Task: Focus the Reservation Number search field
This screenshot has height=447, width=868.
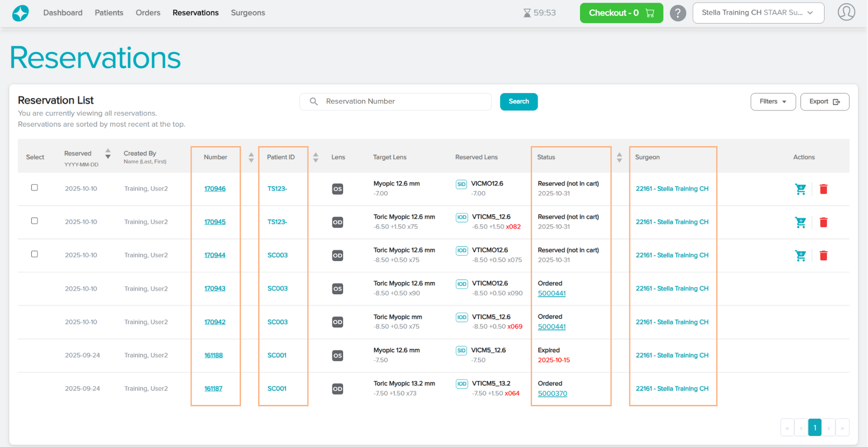Action: tap(402, 102)
